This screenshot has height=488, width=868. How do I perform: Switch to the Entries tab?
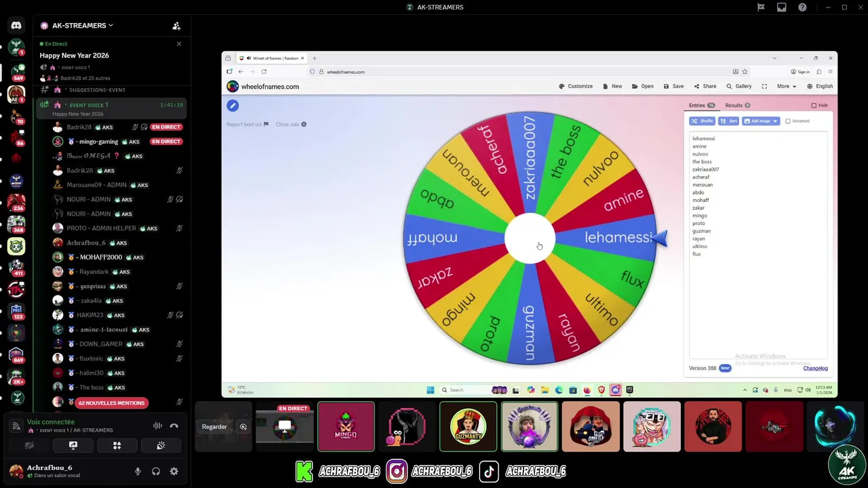[x=702, y=105]
